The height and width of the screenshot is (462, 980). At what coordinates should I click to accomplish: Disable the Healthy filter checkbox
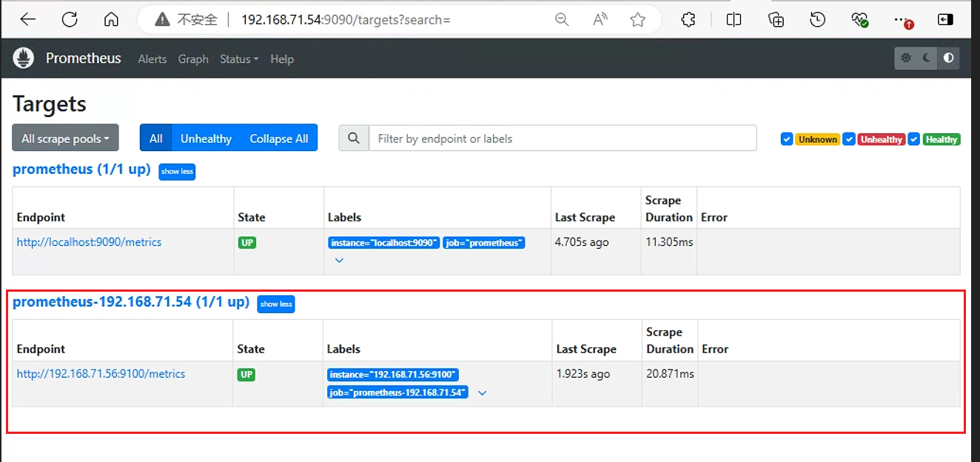[x=914, y=139]
